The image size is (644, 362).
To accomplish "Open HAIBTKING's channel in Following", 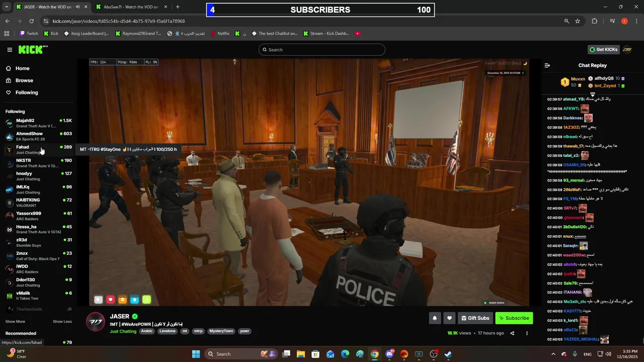I will coord(38,203).
